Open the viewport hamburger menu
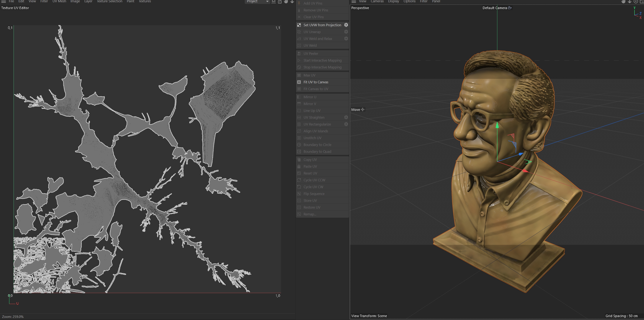This screenshot has width=644, height=320. tap(354, 1)
